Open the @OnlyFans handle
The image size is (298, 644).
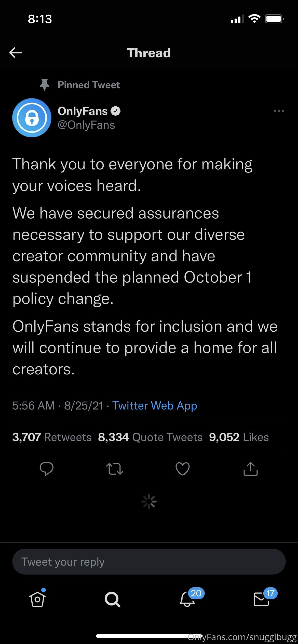point(86,125)
